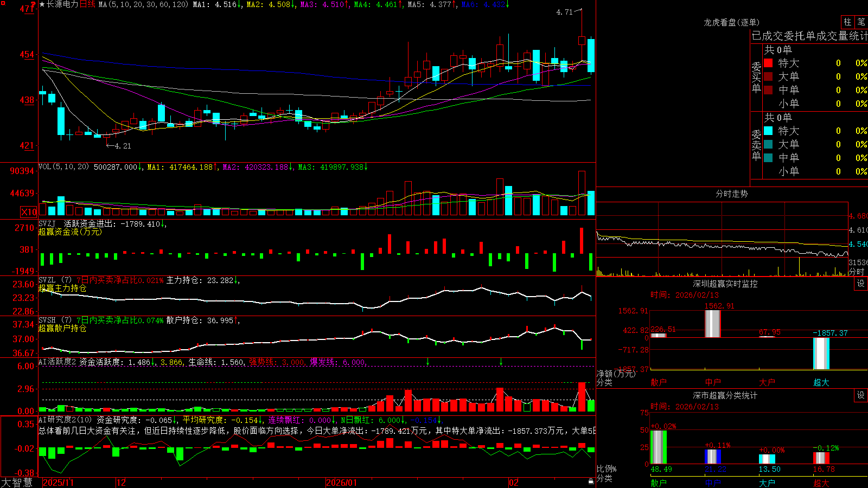Open 设 settings for 深圳超赢实时监控

pos(861,284)
